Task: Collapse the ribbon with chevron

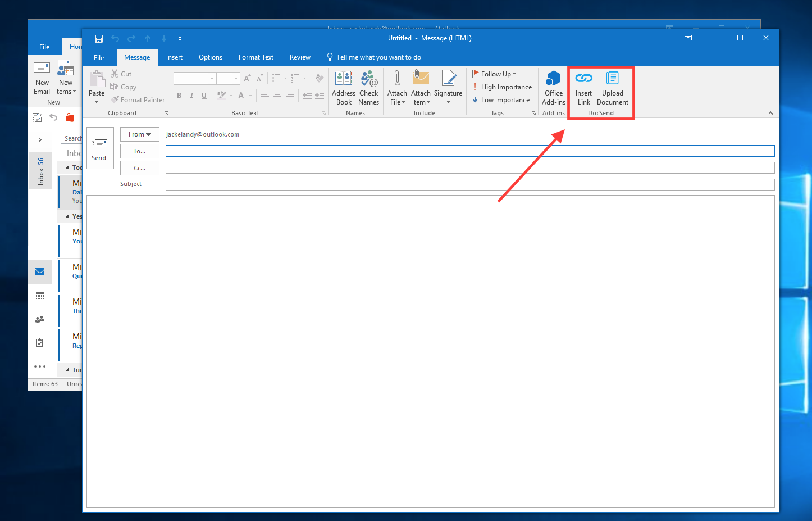Action: tap(770, 113)
